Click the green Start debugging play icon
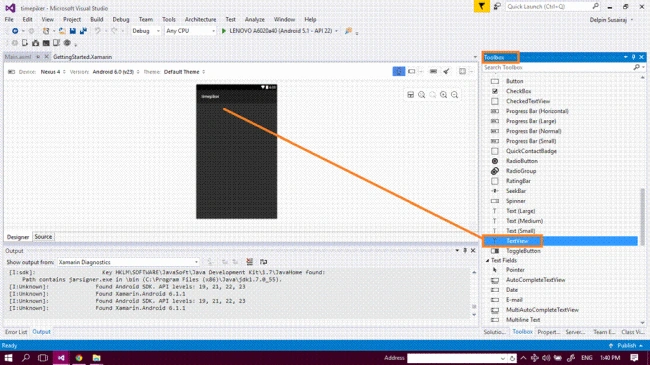The height and width of the screenshot is (365, 650). [x=224, y=31]
